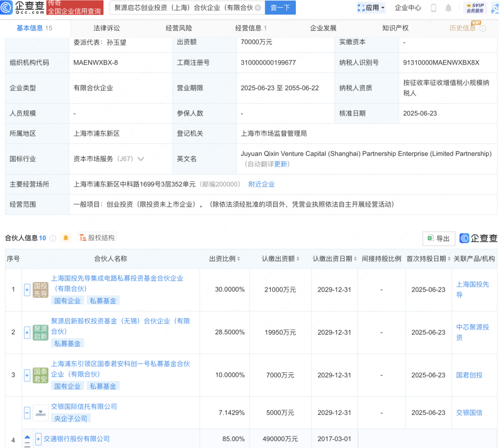This screenshot has width=499, height=448.
Task: Open the 应用 dropdown menu
Action: (x=371, y=8)
